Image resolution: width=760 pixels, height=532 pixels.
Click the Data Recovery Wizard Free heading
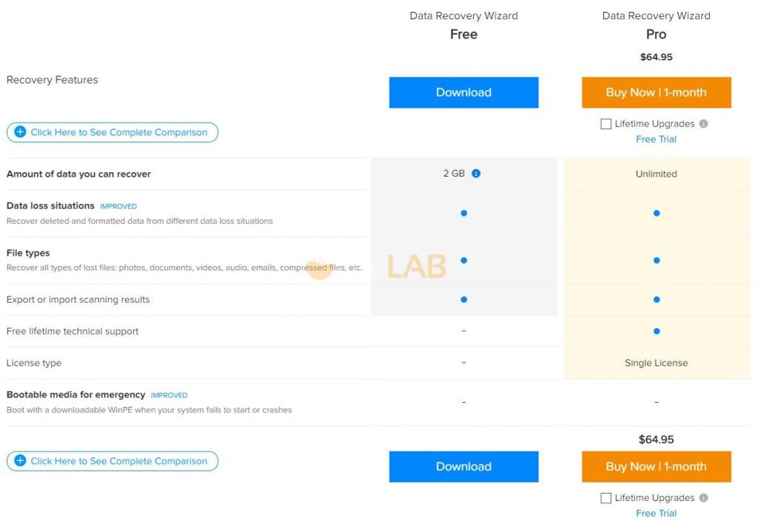coord(464,25)
